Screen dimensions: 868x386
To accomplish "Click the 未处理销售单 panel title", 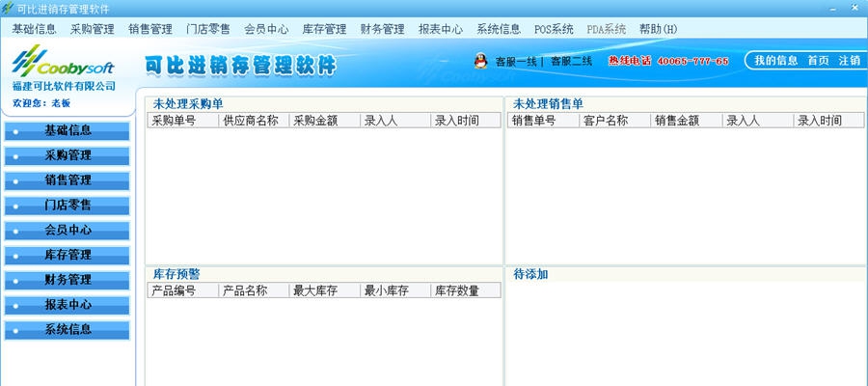I will pyautogui.click(x=549, y=104).
